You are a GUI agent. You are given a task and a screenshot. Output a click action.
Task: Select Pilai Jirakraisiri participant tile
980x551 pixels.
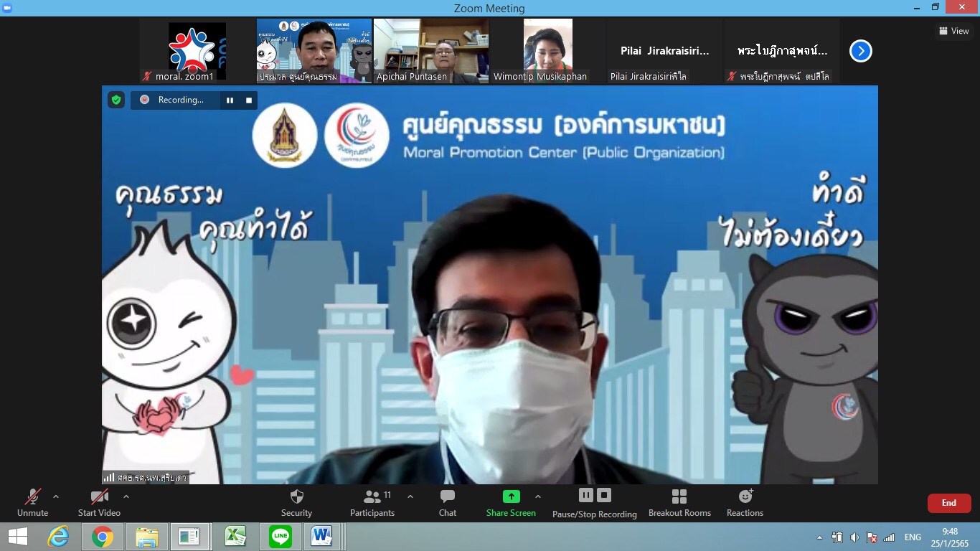[665, 51]
